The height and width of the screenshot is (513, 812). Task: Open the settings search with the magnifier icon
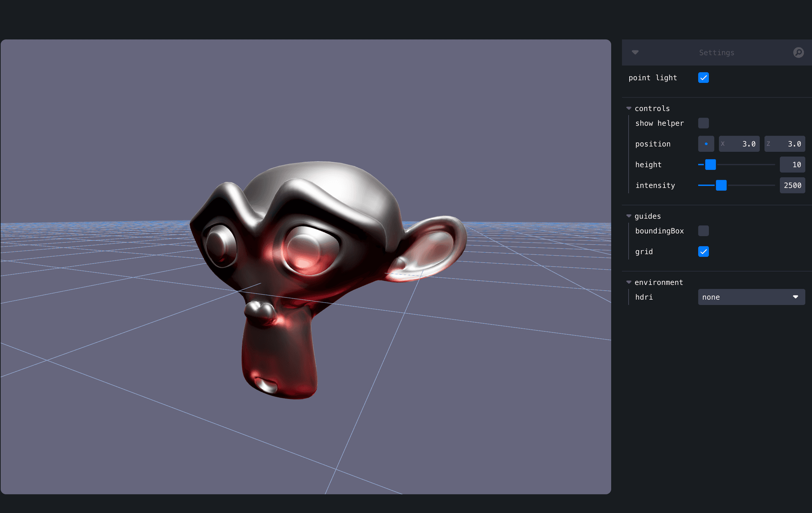pos(798,52)
